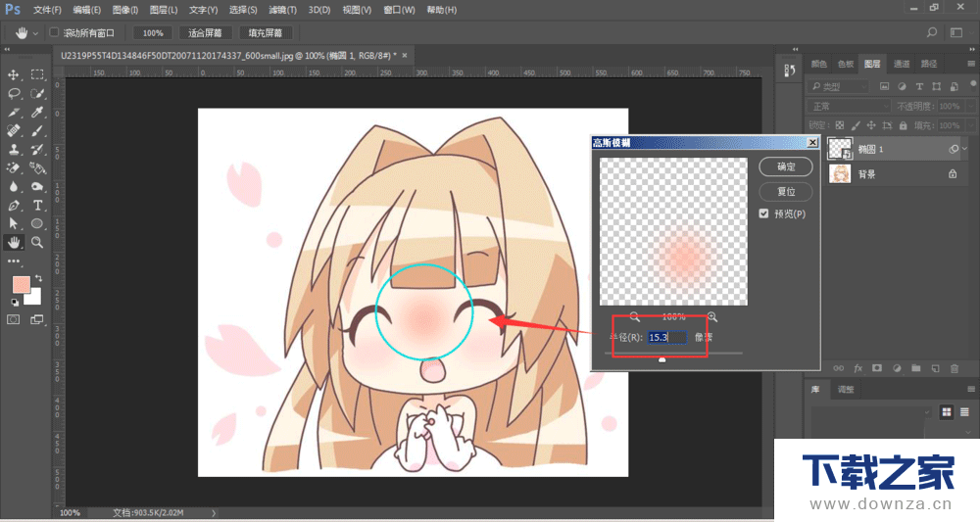Click the link layers icon
The image size is (980, 522).
pyautogui.click(x=838, y=368)
